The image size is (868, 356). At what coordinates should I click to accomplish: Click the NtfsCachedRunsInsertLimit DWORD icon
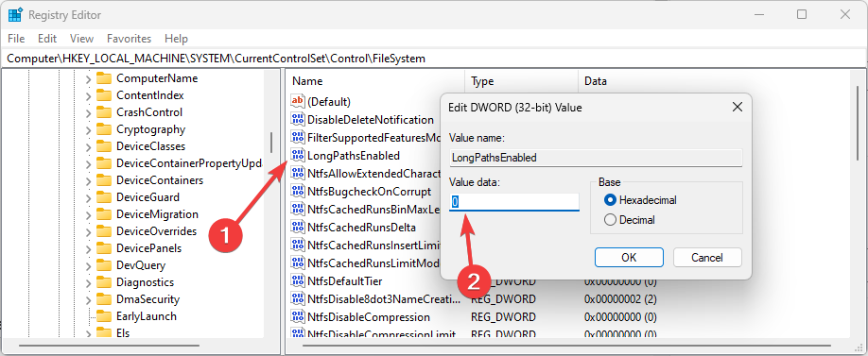click(298, 245)
